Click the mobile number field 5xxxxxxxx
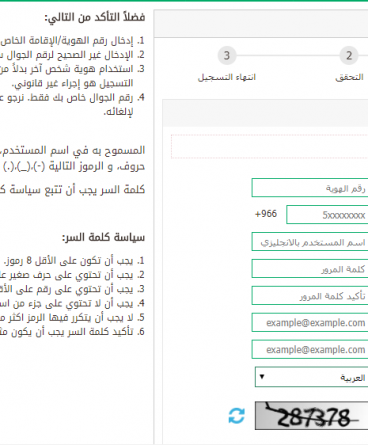The width and height of the screenshot is (368, 445). click(x=327, y=215)
